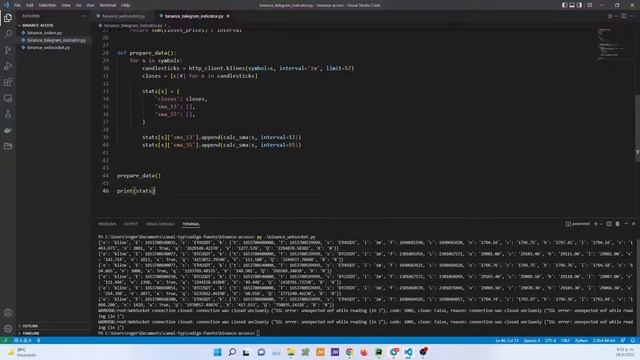Open the Extensions view
Screen dimensions: 640x360
coord(8,82)
